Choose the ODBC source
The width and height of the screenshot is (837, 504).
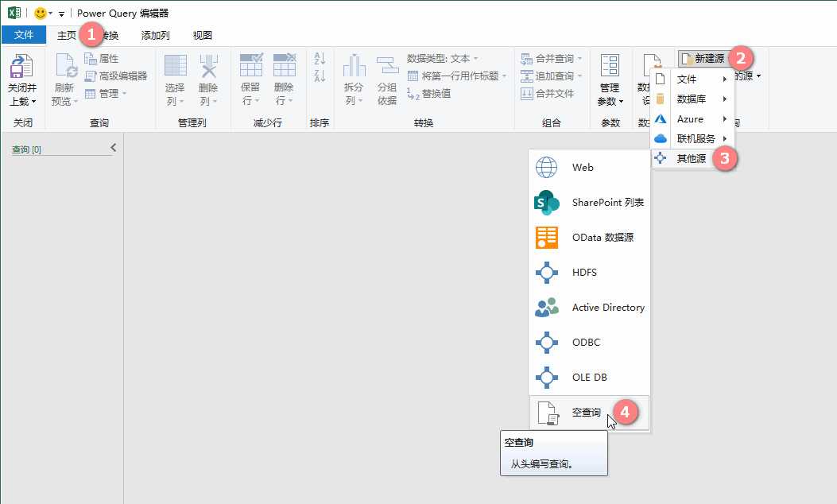tap(589, 343)
